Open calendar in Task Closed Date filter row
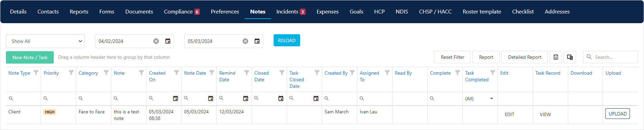The width and height of the screenshot is (644, 130). click(x=316, y=99)
